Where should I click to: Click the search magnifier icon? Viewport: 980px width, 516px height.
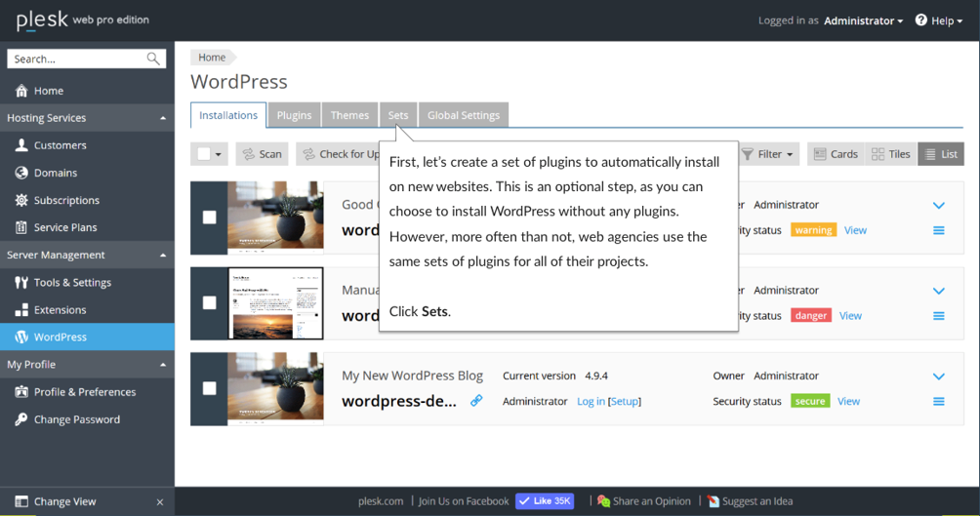tap(153, 59)
